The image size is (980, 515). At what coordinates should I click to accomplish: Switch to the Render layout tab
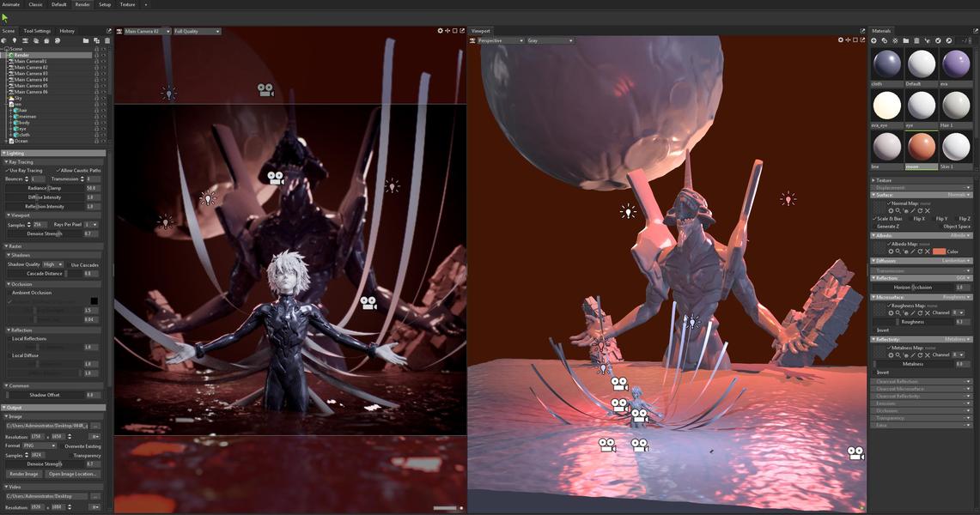tap(82, 4)
